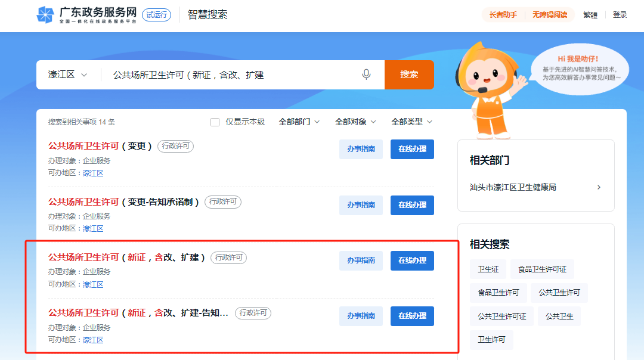Open 无障碍阅读 mode
Image resolution: width=644 pixels, height=360 pixels.
(550, 15)
